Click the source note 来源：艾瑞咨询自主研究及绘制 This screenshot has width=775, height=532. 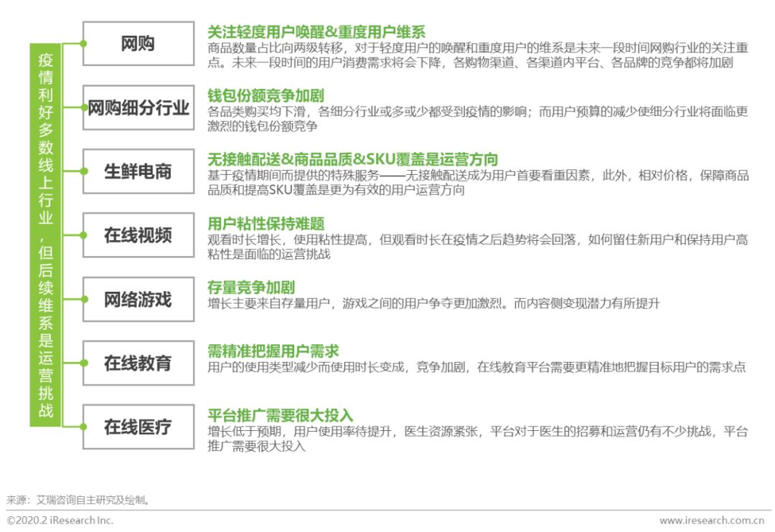point(80,500)
